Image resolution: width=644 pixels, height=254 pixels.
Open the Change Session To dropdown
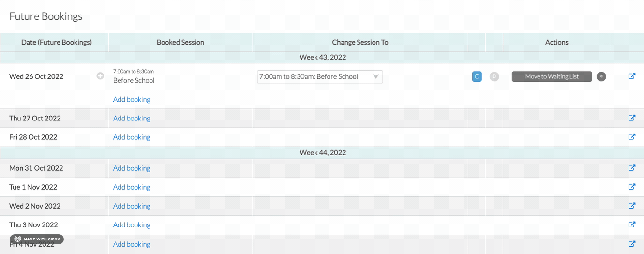(x=320, y=76)
